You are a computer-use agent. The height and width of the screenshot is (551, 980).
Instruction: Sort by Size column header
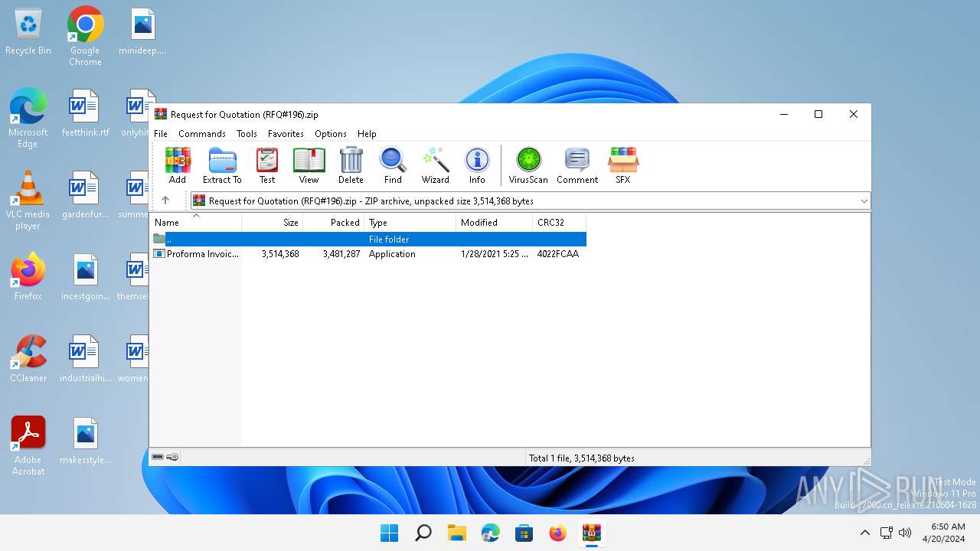coord(273,223)
